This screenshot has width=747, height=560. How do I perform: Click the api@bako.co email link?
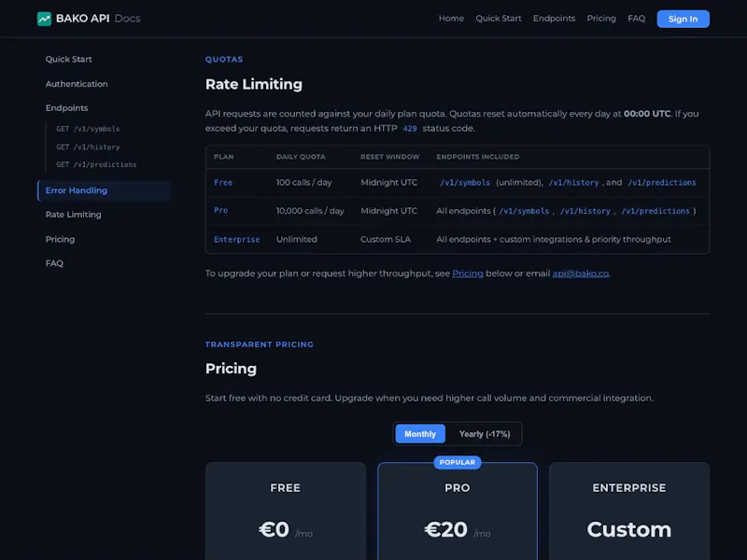[x=580, y=273]
